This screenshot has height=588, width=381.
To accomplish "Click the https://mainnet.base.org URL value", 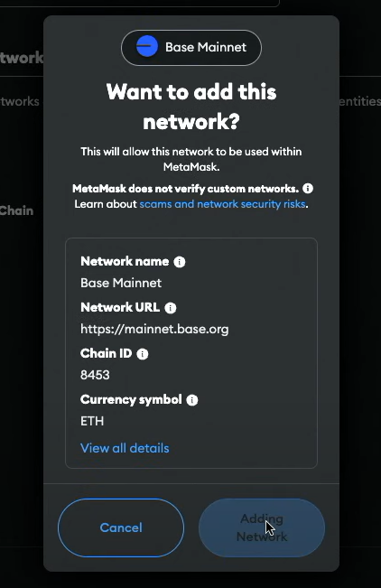I will click(154, 330).
